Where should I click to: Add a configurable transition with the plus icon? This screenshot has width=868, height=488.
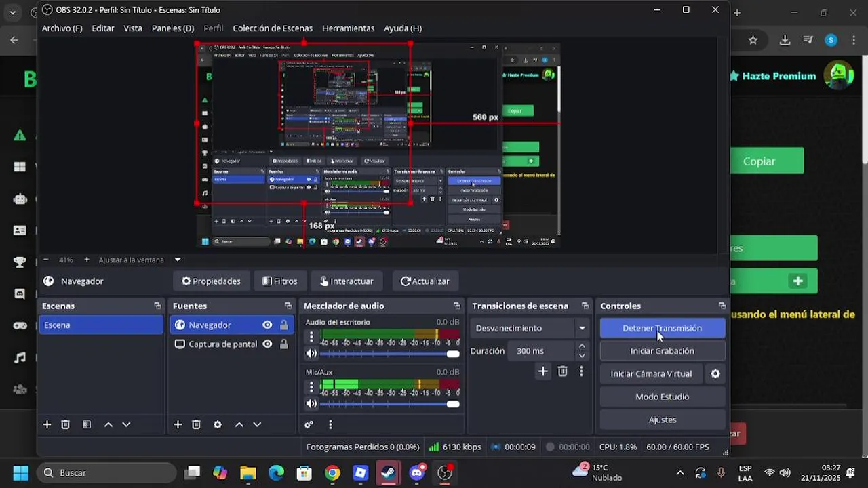[x=542, y=371]
